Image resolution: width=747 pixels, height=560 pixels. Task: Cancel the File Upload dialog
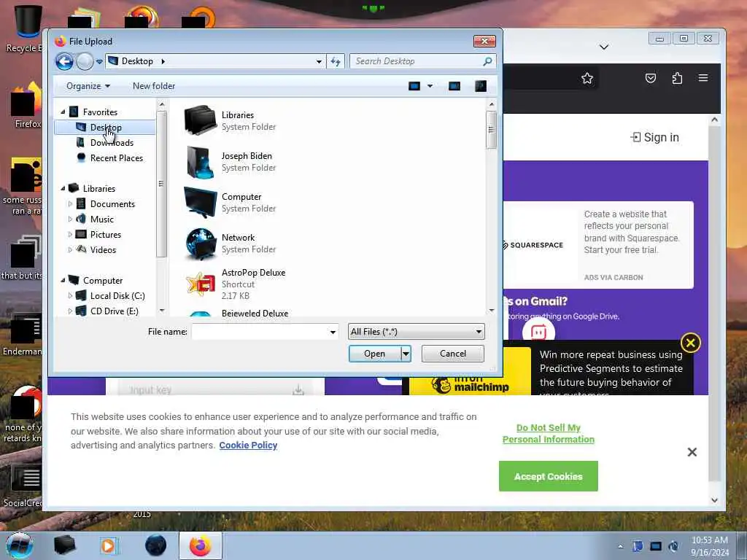pyautogui.click(x=452, y=354)
